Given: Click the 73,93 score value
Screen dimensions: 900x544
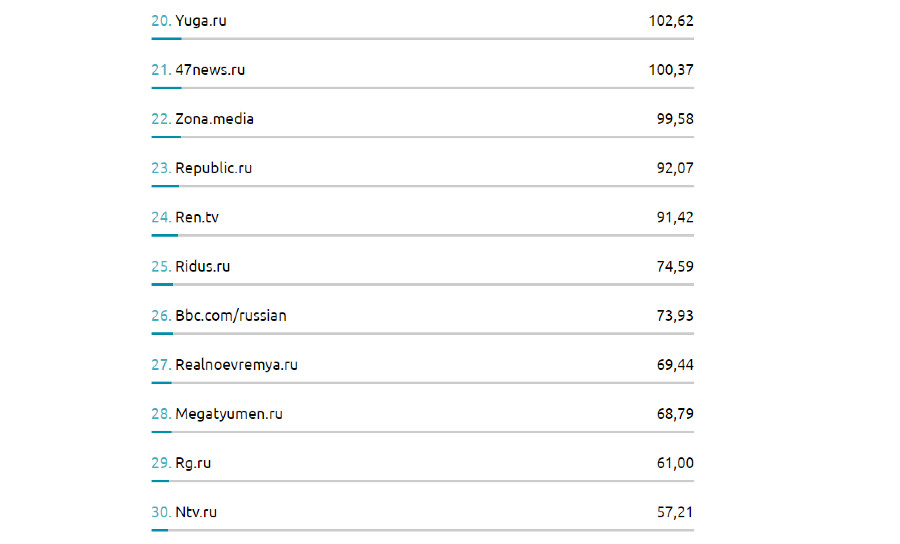Looking at the screenshot, I should [675, 315].
